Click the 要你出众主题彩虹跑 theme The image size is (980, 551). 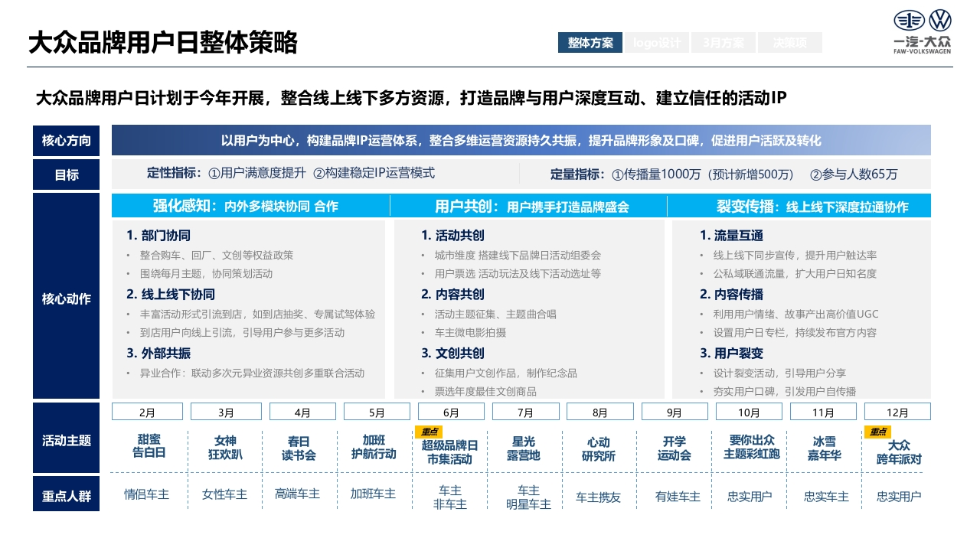[x=750, y=447]
